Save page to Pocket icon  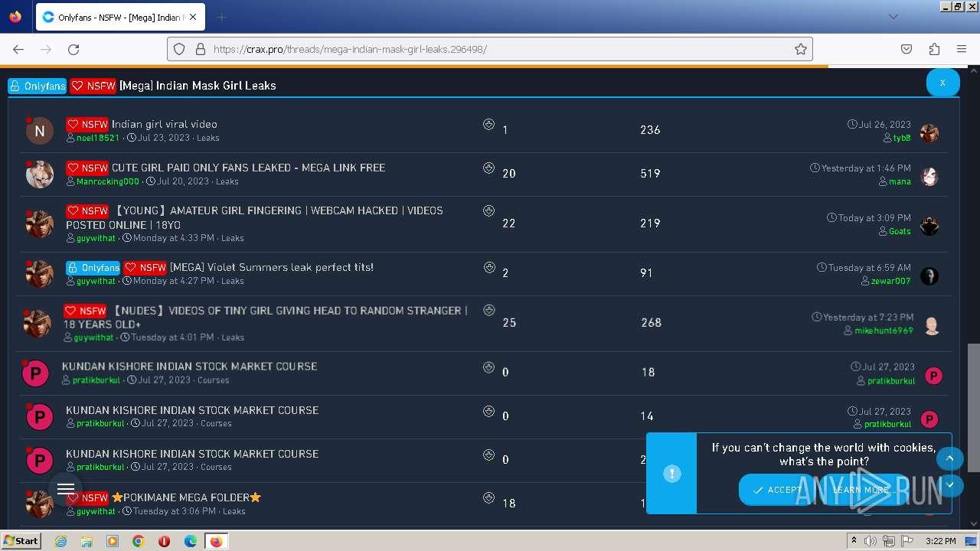[906, 49]
